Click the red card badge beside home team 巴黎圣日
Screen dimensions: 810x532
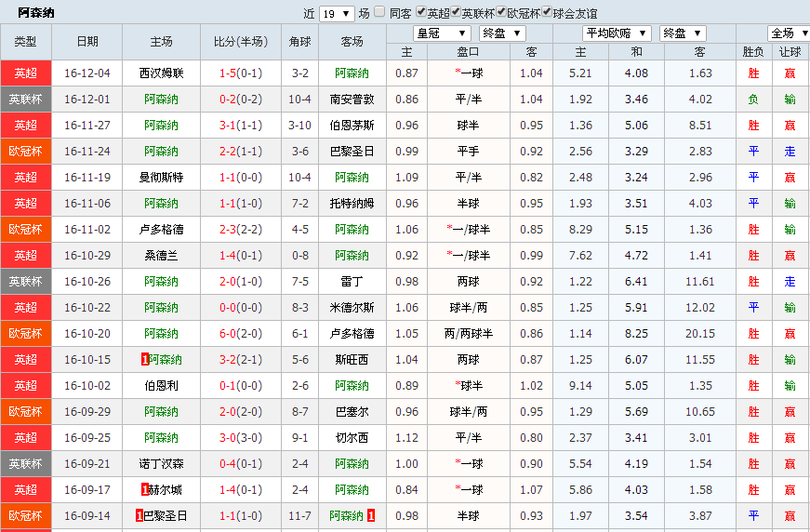click(x=139, y=516)
